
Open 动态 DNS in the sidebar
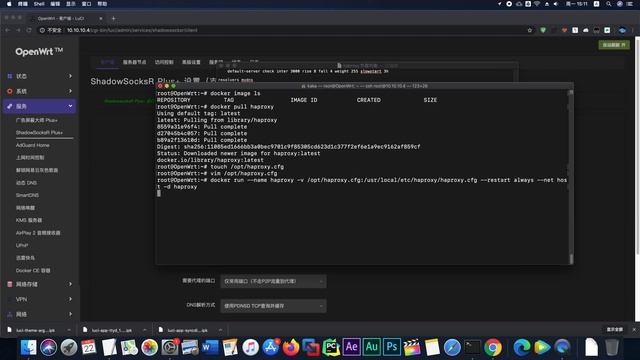coord(26,182)
